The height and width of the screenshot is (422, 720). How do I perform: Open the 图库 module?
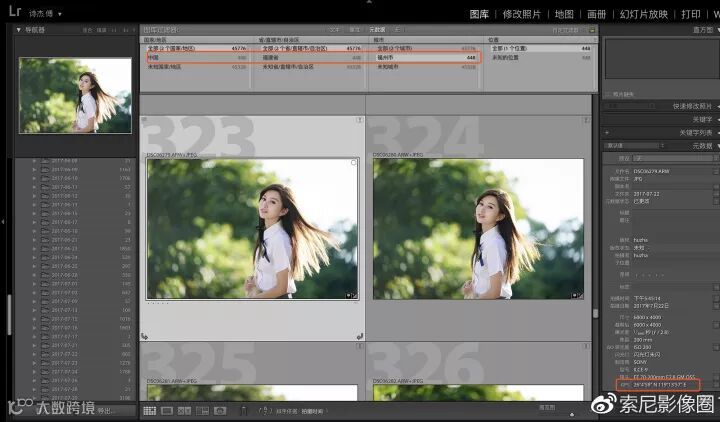click(x=479, y=14)
